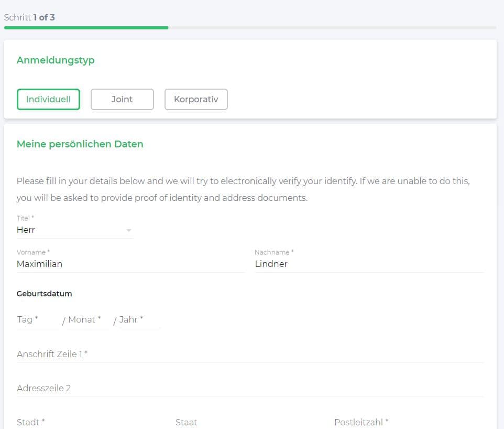Select the Individuell registration type
This screenshot has height=429, width=504.
tap(48, 99)
